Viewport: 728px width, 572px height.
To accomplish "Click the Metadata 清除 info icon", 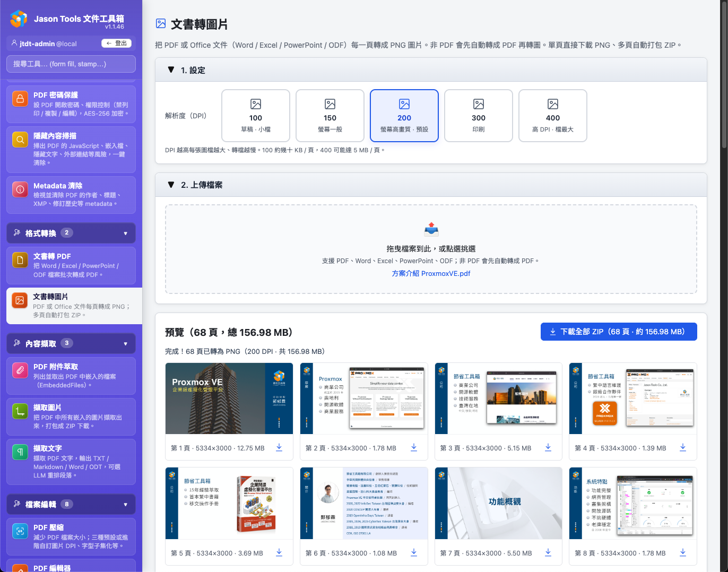I will pos(20,189).
